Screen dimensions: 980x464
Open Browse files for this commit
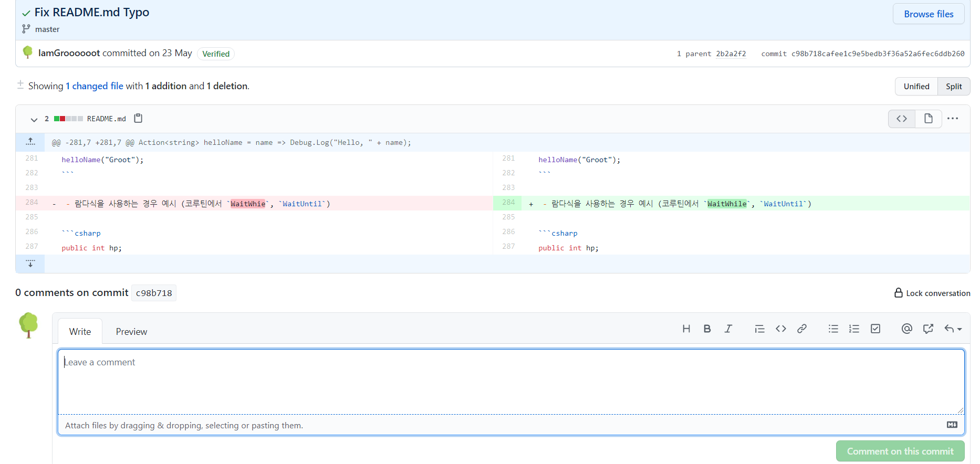[928, 14]
